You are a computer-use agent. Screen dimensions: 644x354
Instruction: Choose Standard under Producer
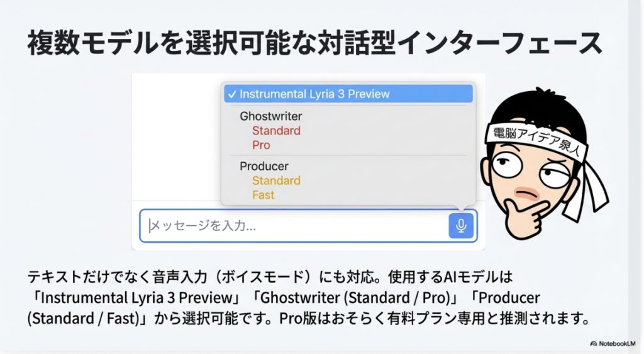276,180
